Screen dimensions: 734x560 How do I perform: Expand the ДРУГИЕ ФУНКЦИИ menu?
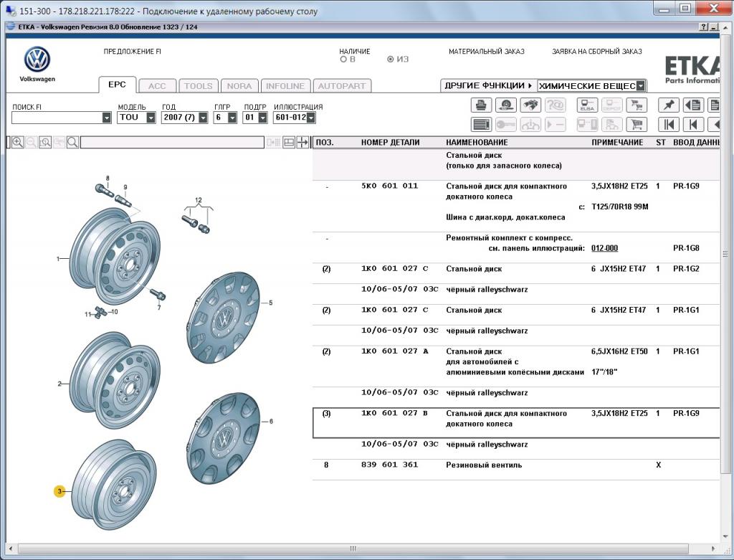(x=488, y=86)
